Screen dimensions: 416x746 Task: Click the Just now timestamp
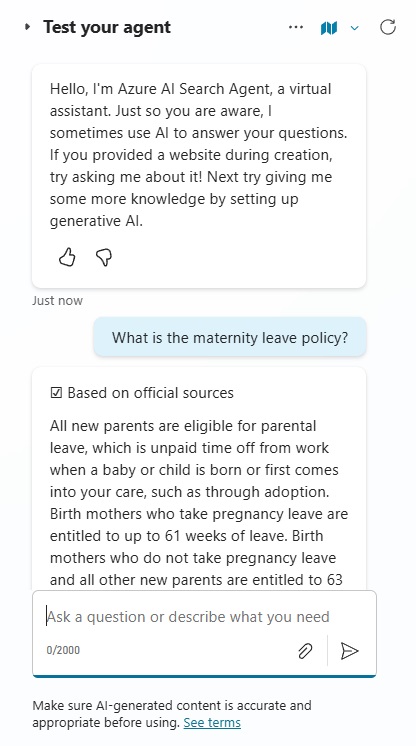tap(57, 300)
